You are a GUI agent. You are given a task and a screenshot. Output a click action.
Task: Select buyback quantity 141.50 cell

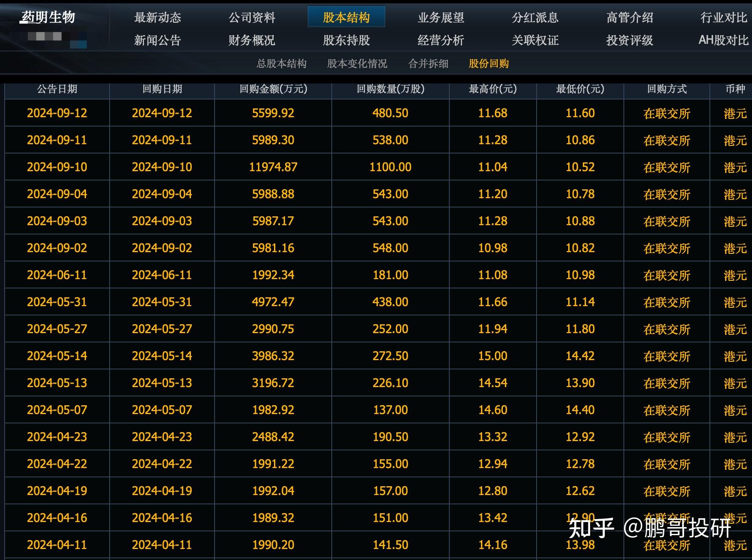[x=391, y=545]
